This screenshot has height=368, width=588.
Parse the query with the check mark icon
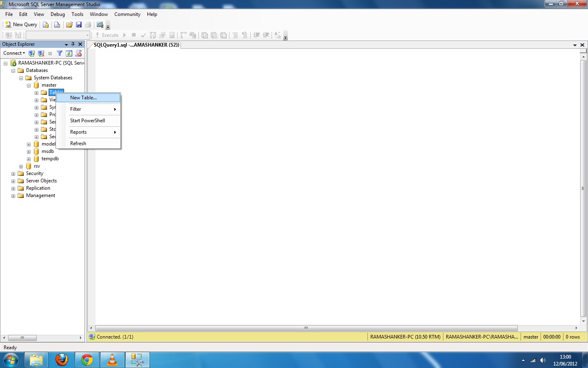[143, 35]
